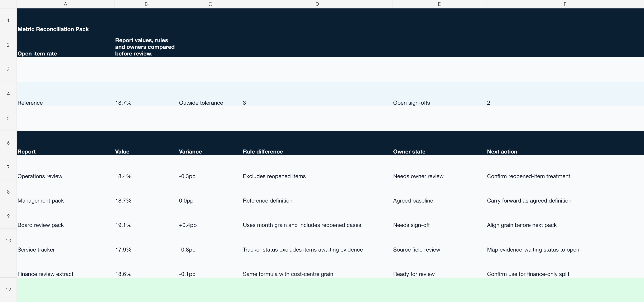644x302 pixels.
Task: Click the Value column heading cell
Action: click(146, 143)
